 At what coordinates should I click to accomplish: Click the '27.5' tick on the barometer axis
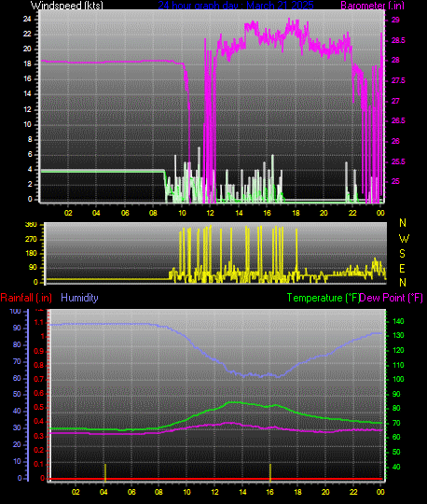click(398, 80)
